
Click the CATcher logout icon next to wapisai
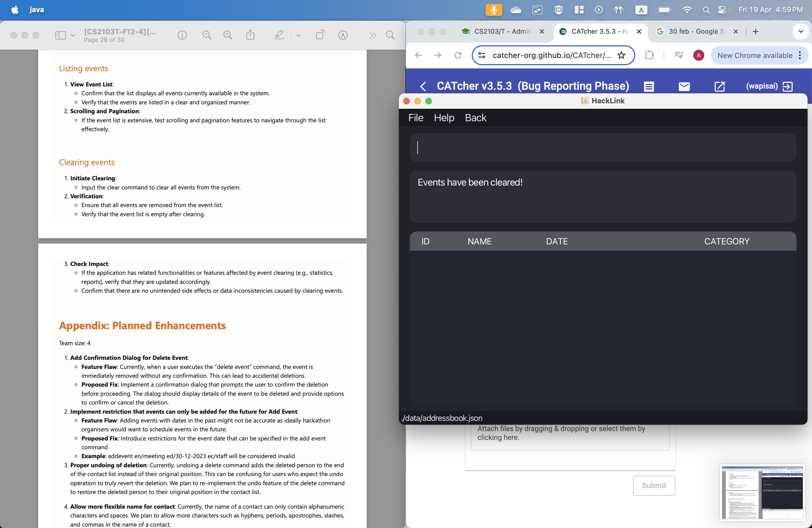787,86
